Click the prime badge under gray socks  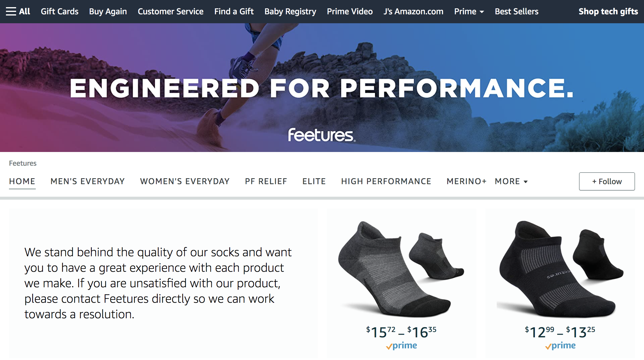(401, 346)
